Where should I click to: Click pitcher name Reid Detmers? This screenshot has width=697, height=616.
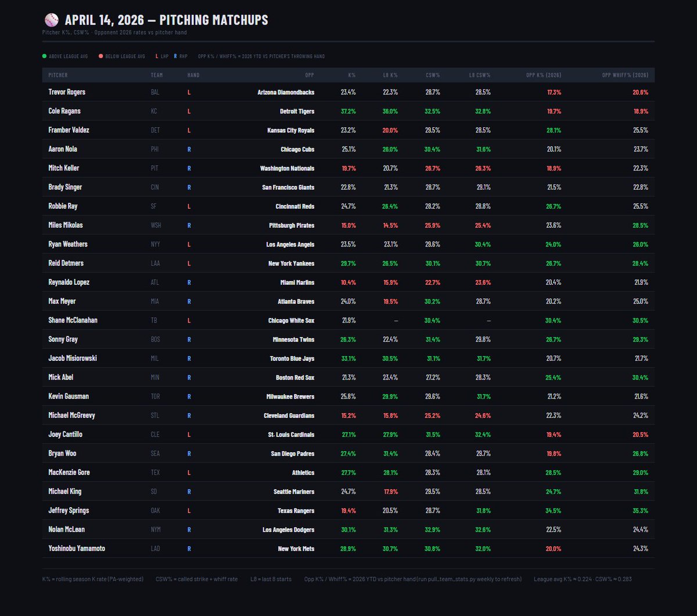[x=66, y=263]
